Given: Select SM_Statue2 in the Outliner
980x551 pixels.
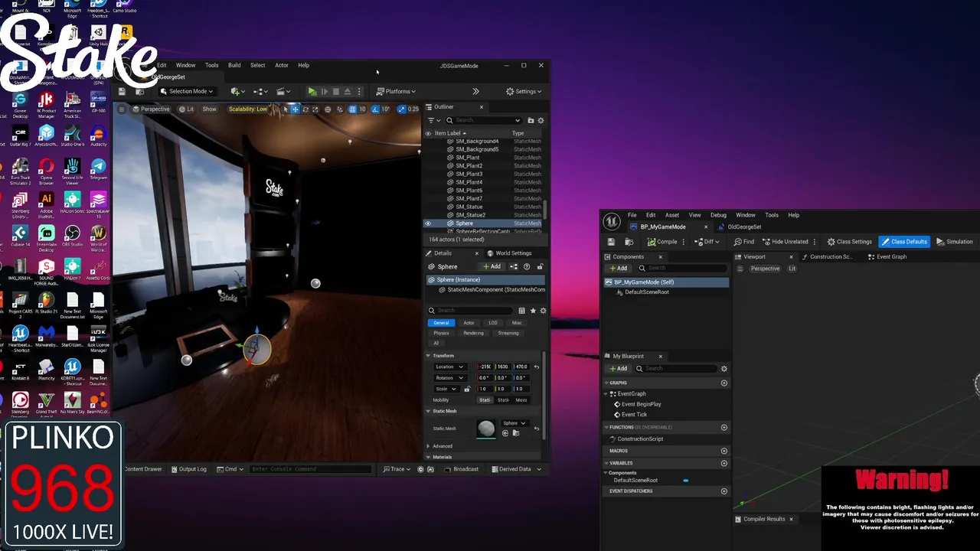Looking at the screenshot, I should click(470, 215).
